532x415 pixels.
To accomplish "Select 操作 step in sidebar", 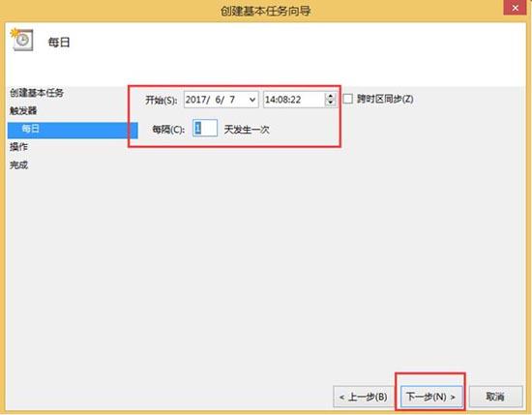I will point(18,147).
